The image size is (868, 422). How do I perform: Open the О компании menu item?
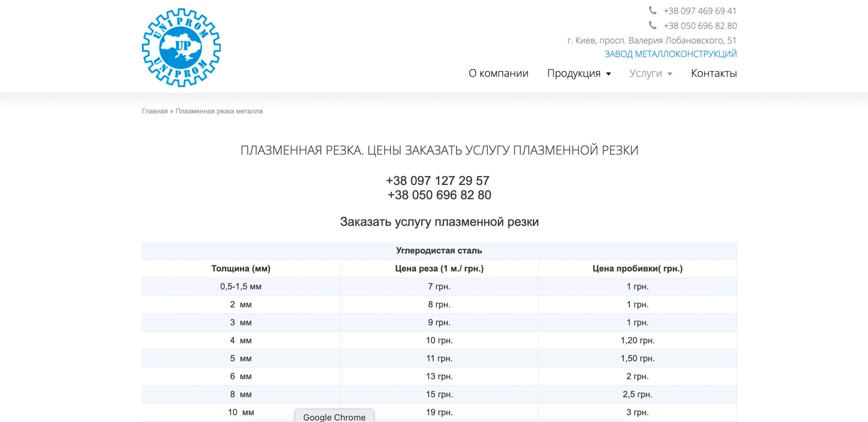click(498, 73)
